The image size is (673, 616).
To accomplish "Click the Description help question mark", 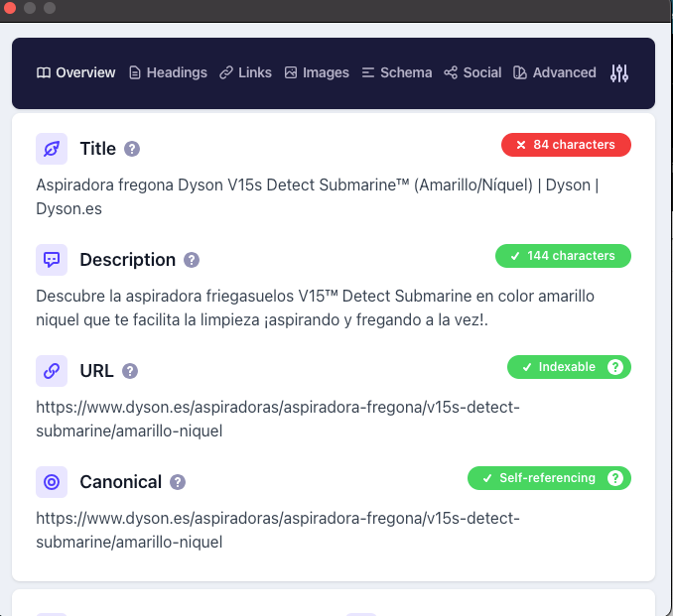I will tap(192, 260).
